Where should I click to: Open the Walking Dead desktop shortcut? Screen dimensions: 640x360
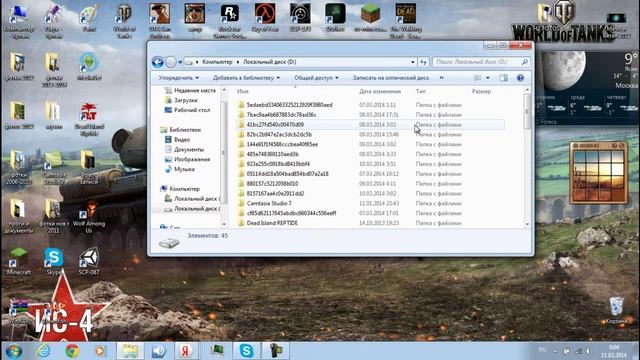tap(406, 21)
